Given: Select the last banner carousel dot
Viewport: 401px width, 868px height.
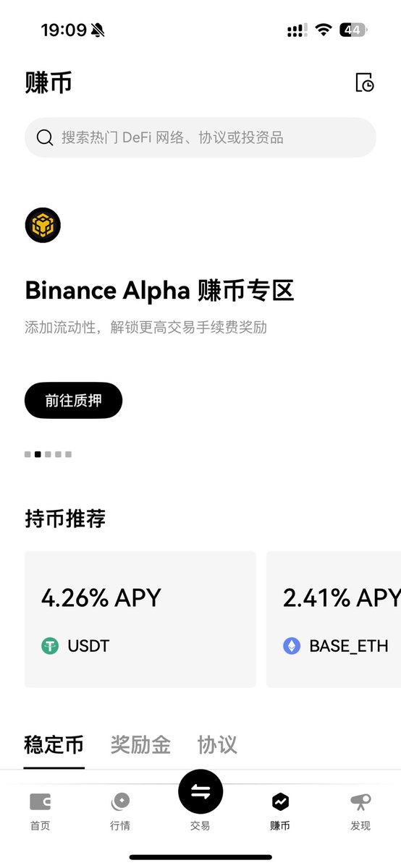Looking at the screenshot, I should tap(68, 454).
